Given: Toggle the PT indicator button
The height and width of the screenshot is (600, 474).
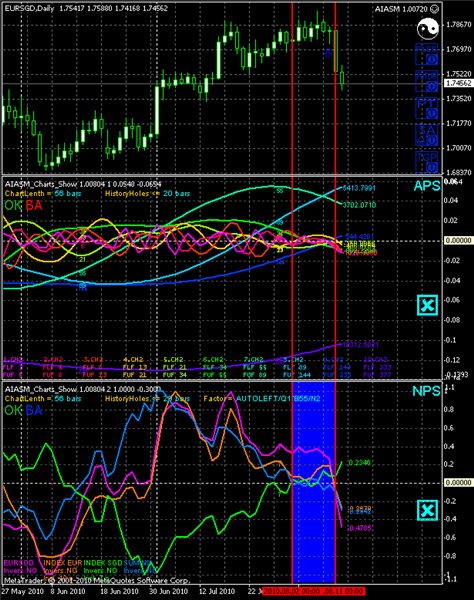Looking at the screenshot, I should [427, 108].
